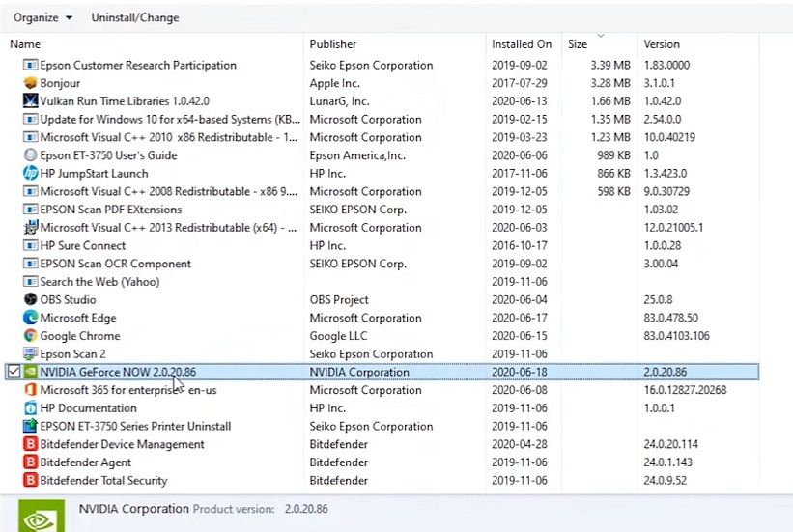Image resolution: width=793 pixels, height=532 pixels.
Task: Click the Visual C++ 2008 Redistributable icon
Action: pos(30,191)
